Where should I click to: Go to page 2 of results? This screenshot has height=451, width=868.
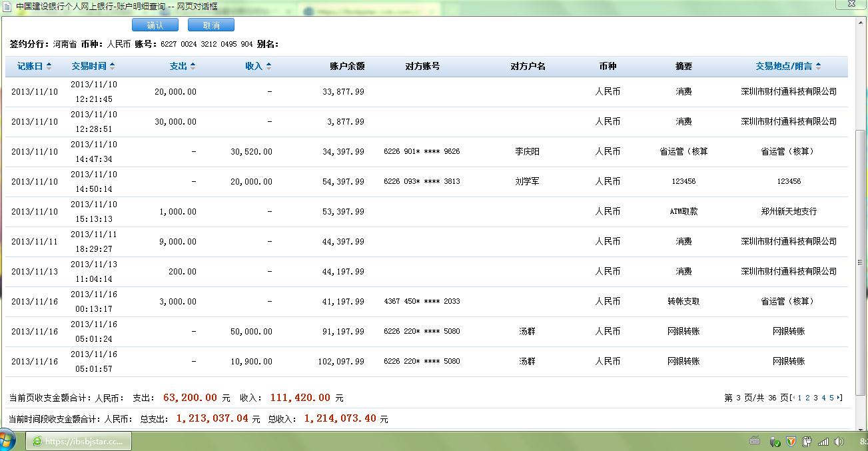point(807,398)
